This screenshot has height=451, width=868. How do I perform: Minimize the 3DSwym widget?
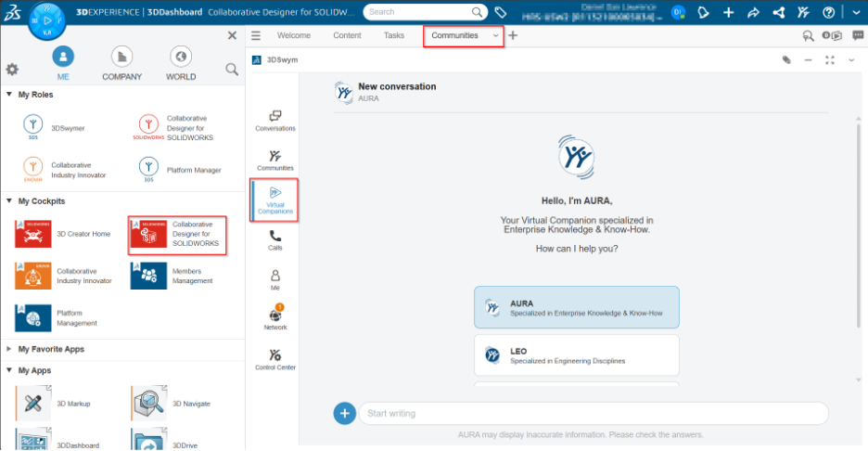tap(809, 59)
